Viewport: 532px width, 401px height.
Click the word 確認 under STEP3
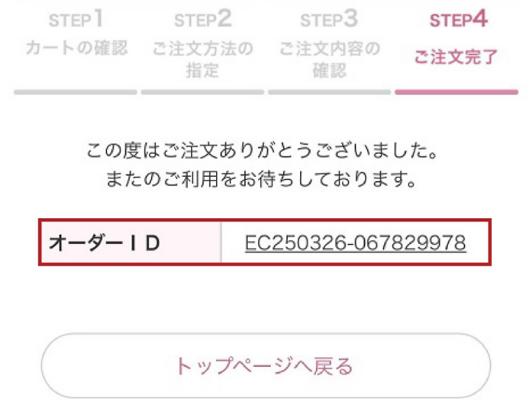pyautogui.click(x=329, y=69)
